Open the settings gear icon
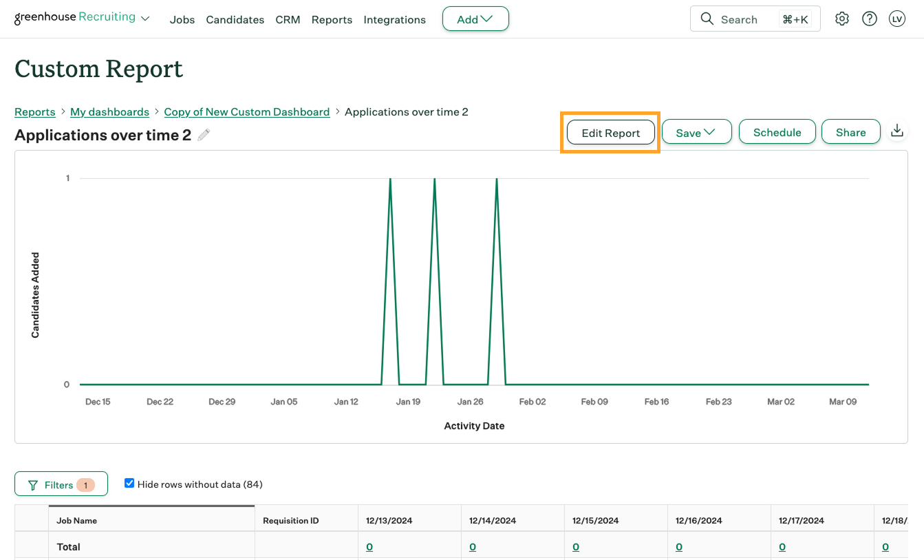 [841, 19]
